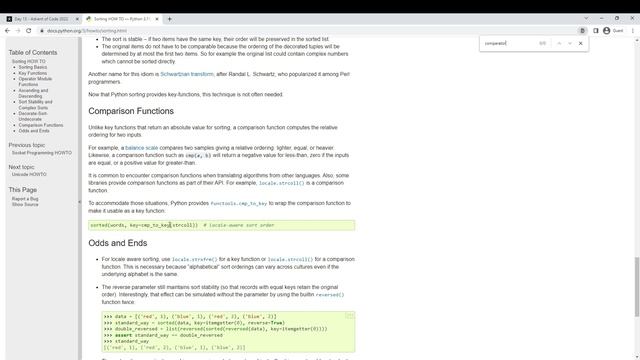The width and height of the screenshot is (640, 360).
Task: Go back using the browser back arrow
Action: click(7, 31)
